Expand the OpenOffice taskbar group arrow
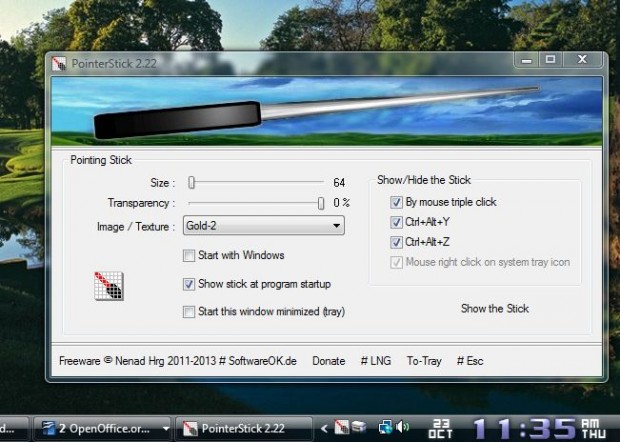 click(166, 429)
